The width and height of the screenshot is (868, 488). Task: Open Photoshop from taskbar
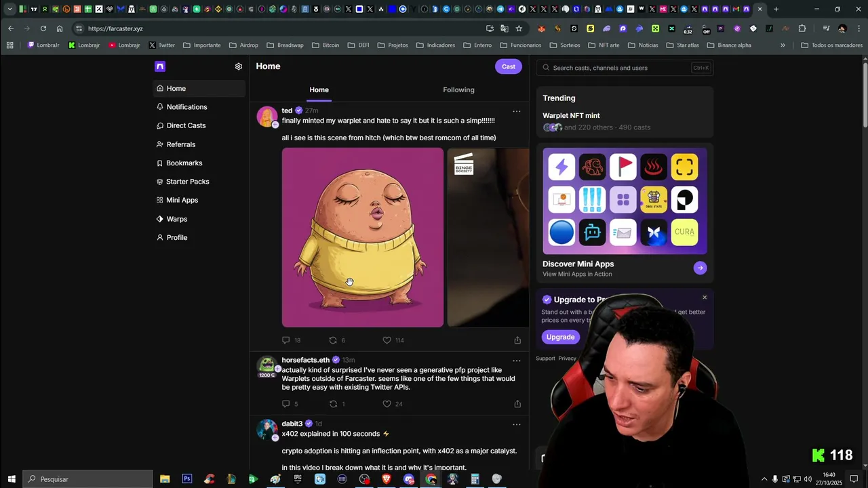(187, 479)
